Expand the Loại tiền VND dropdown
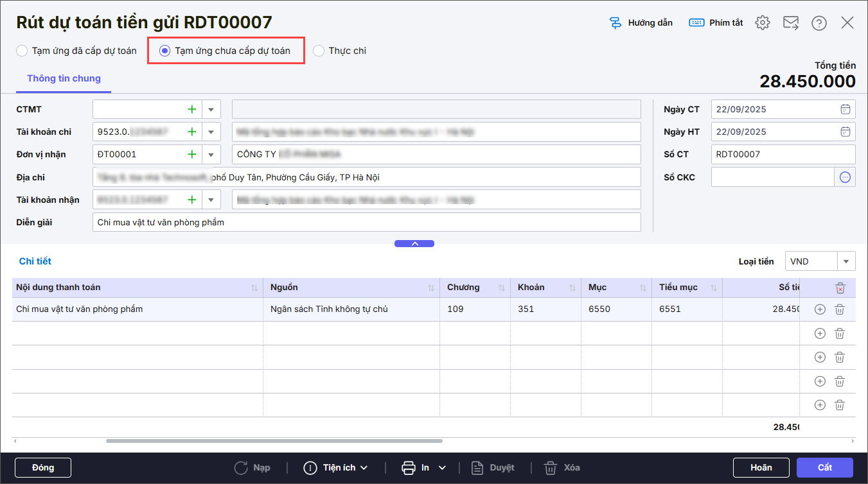The image size is (868, 484). [x=846, y=261]
